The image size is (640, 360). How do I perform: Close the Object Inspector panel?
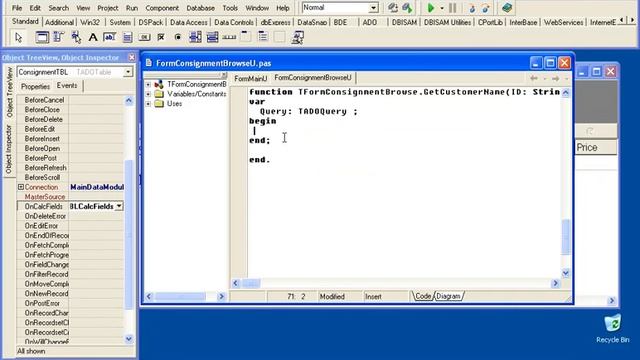tap(131, 58)
